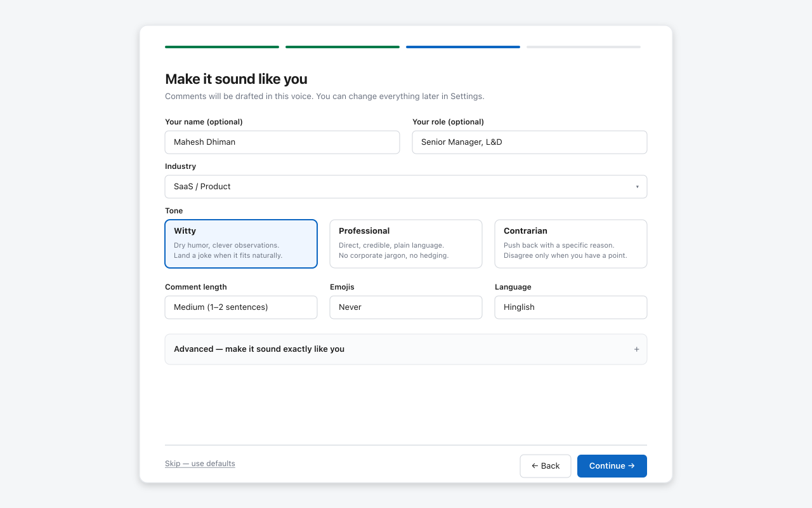
Task: Expand the Advanced — make it sound exactly like you section
Action: [x=406, y=349]
